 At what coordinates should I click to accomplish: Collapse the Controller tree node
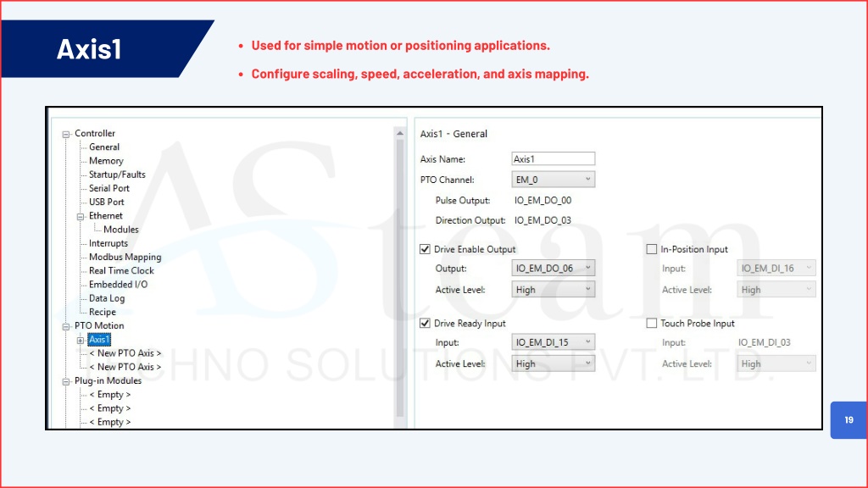[66, 134]
